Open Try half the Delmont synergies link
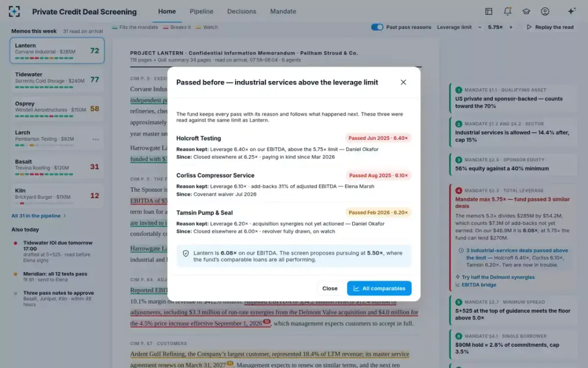 (495, 277)
